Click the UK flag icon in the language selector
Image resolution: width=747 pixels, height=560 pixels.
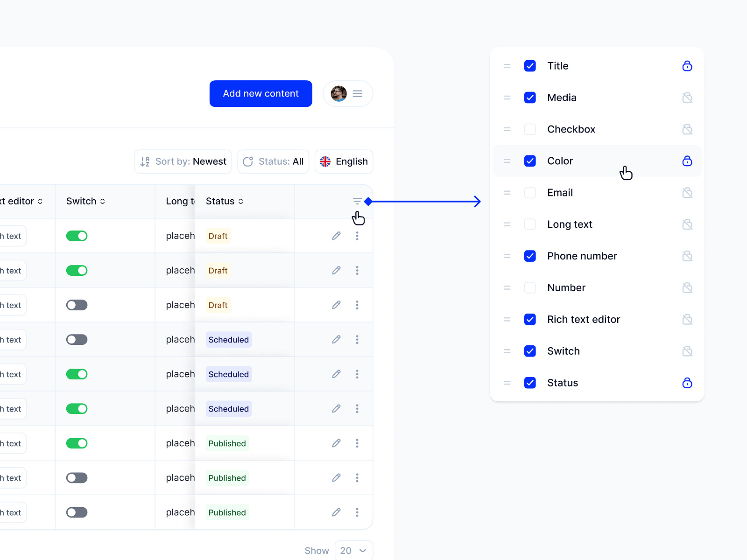coord(326,161)
